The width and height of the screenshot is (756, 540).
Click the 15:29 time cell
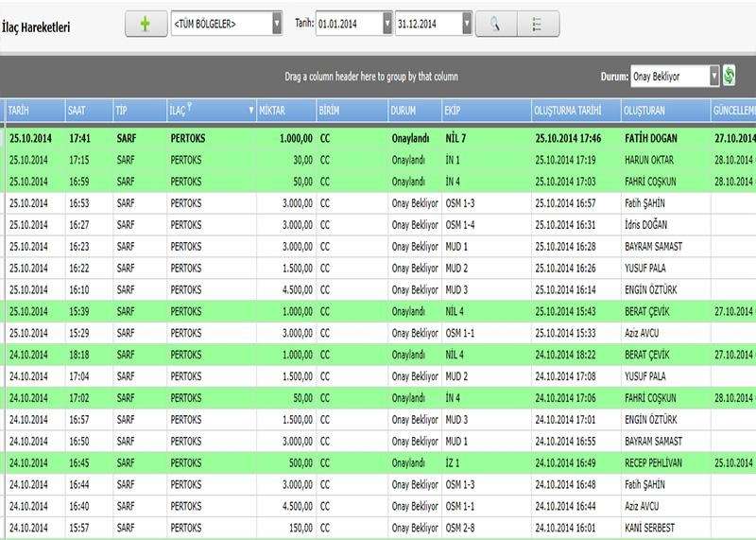(x=79, y=334)
